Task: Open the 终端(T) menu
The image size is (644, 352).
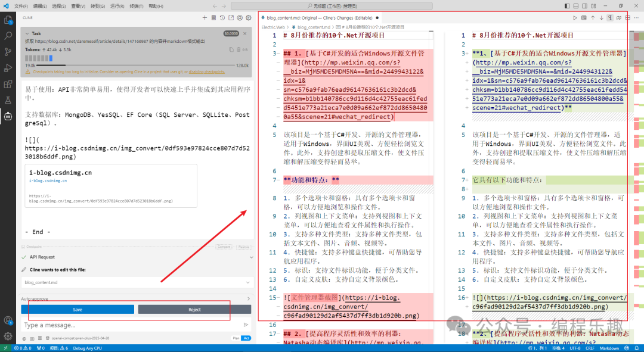Action: click(137, 6)
